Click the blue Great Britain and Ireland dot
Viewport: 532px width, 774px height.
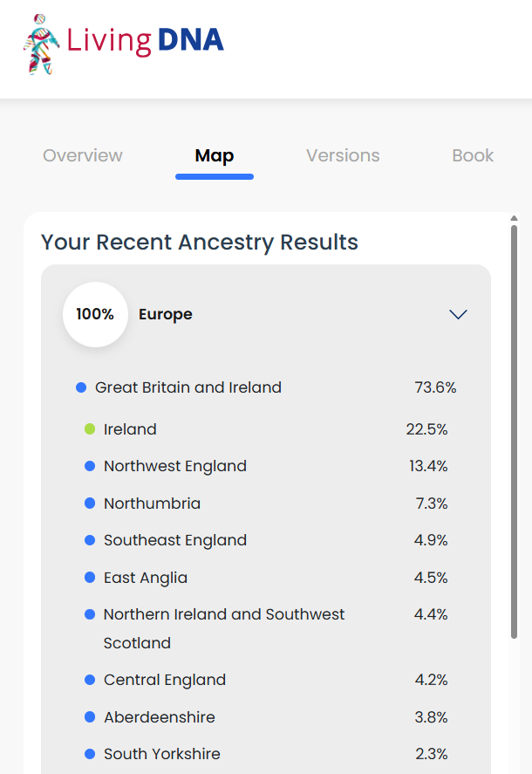81,387
